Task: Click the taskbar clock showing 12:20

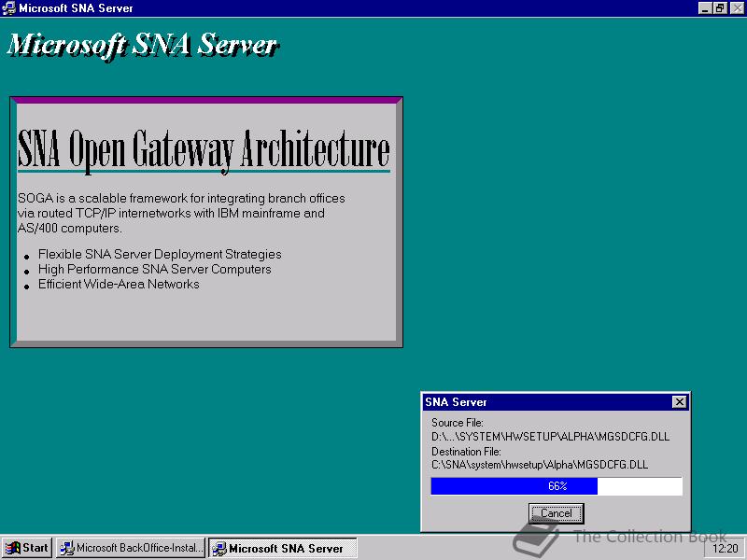Action: pos(726,549)
